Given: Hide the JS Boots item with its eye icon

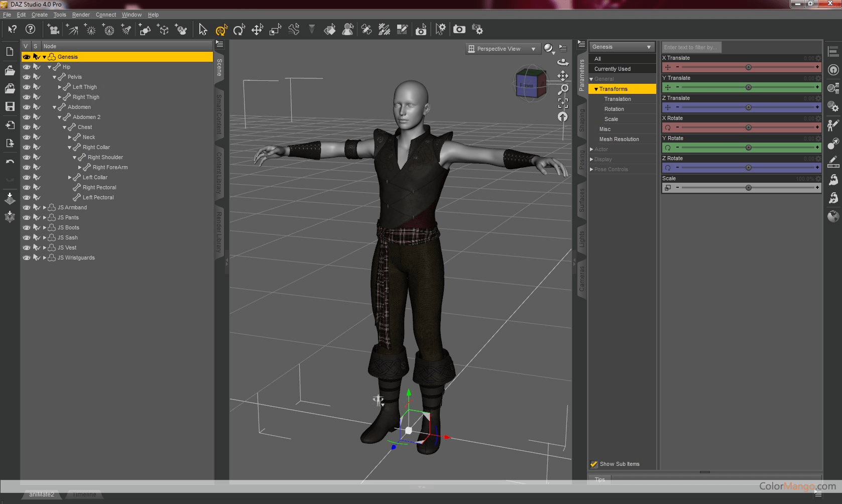Looking at the screenshot, I should point(27,227).
